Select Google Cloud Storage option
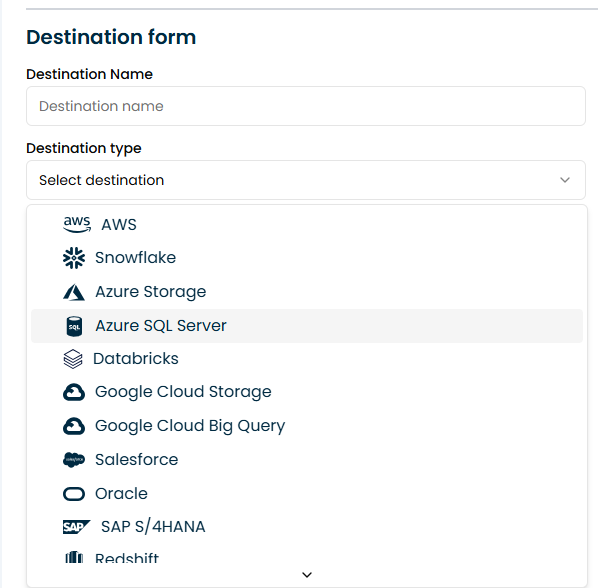This screenshot has width=598, height=588. click(x=307, y=392)
